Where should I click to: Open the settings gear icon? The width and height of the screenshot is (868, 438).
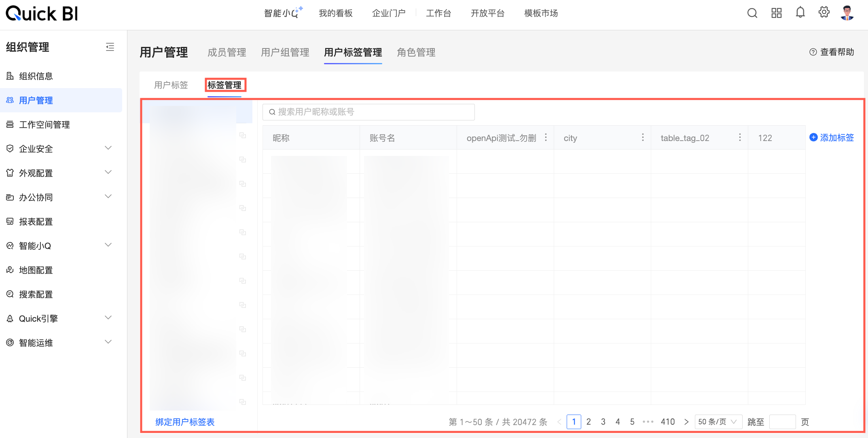tap(824, 13)
